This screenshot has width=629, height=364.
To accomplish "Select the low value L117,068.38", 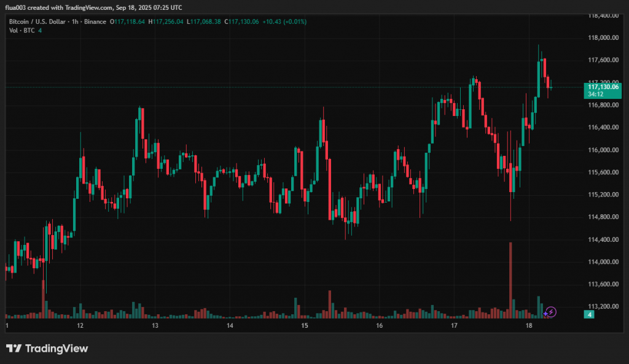I will (x=204, y=21).
